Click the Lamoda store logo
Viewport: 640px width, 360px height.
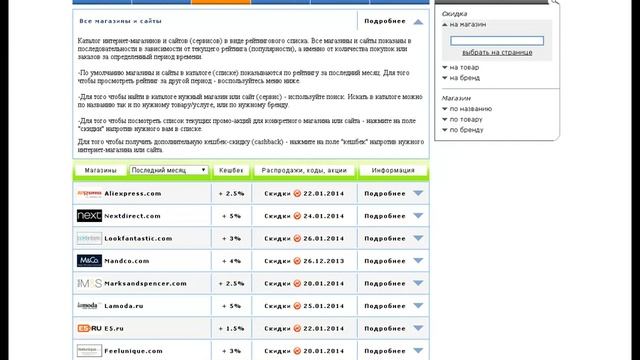point(89,305)
